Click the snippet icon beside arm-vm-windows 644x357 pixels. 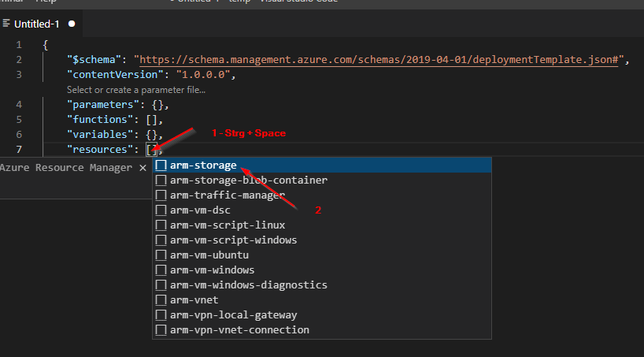coord(161,270)
